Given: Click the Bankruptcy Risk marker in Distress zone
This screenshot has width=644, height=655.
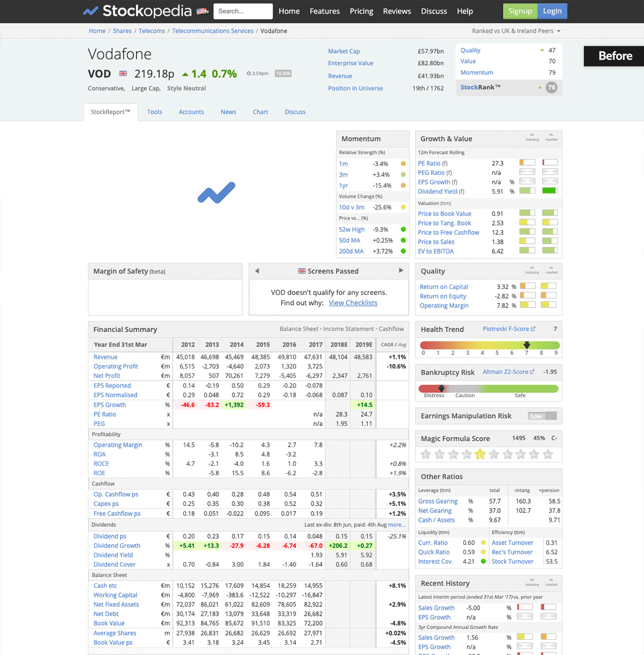Looking at the screenshot, I should [x=441, y=388].
